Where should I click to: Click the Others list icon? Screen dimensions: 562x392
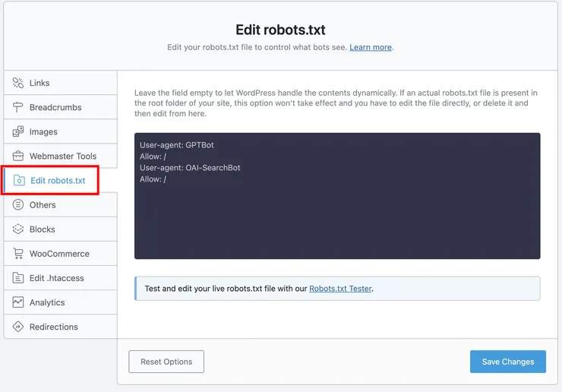(18, 205)
